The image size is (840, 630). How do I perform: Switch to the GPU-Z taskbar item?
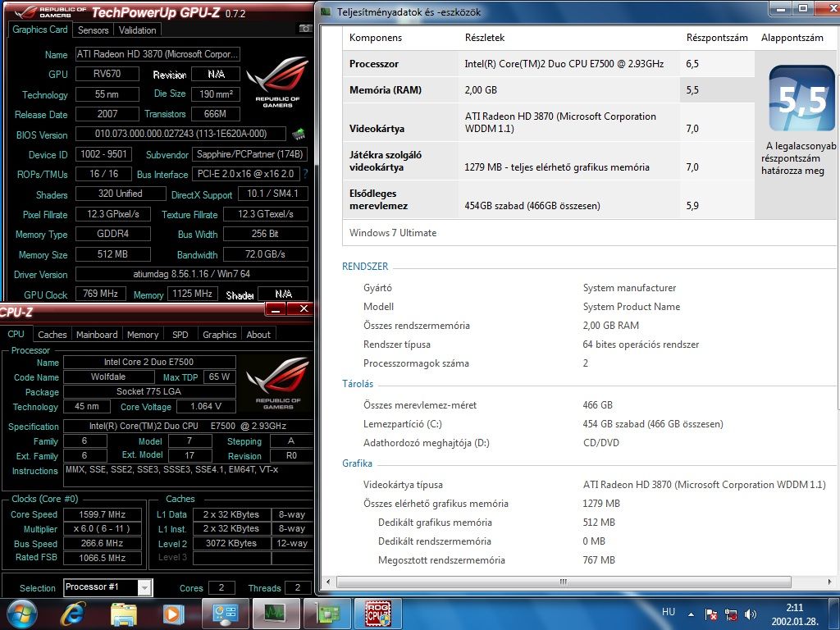point(326,614)
